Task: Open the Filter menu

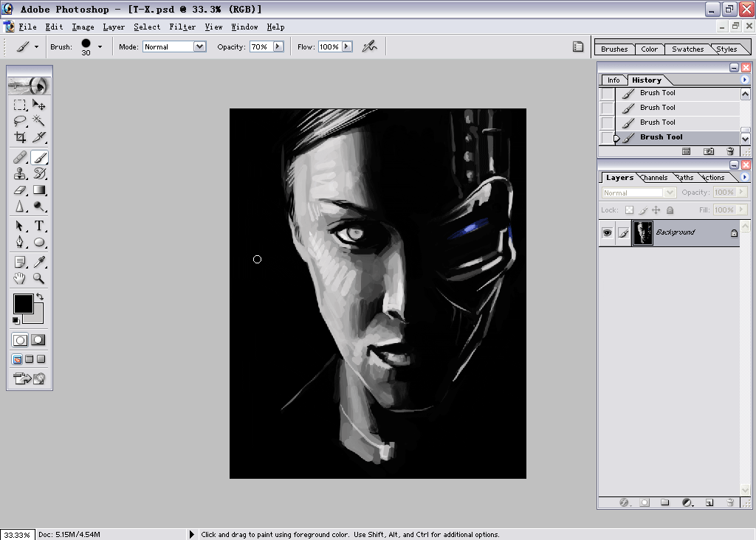Action: [182, 27]
